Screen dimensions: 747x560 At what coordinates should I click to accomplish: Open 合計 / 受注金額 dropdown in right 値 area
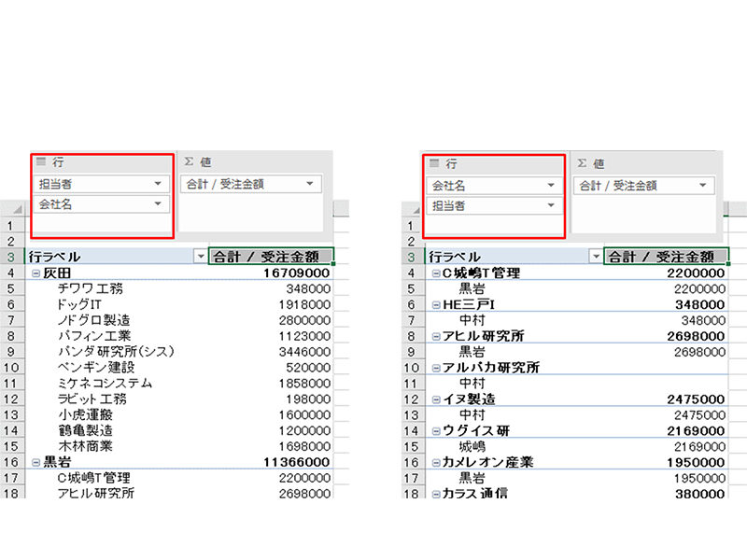pyautogui.click(x=703, y=186)
